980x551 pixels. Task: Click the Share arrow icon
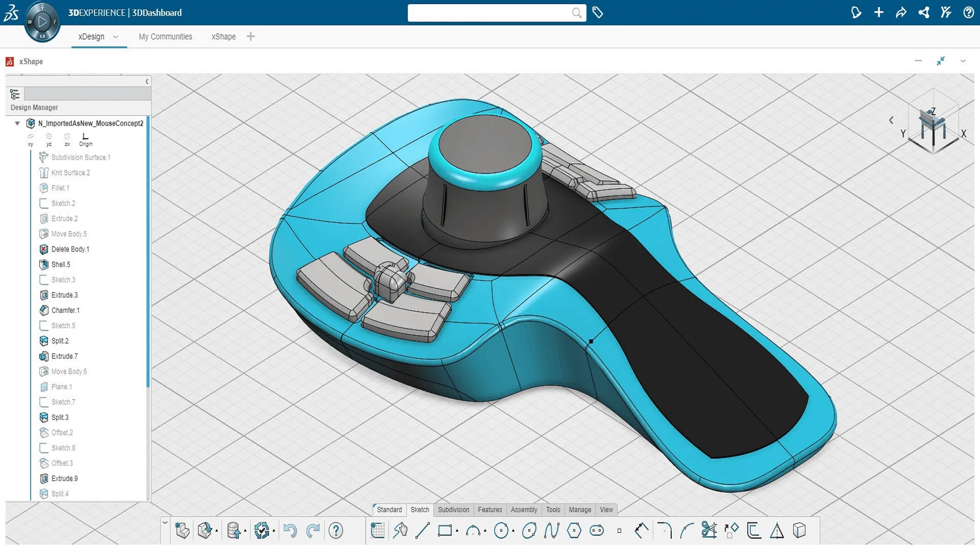(901, 13)
